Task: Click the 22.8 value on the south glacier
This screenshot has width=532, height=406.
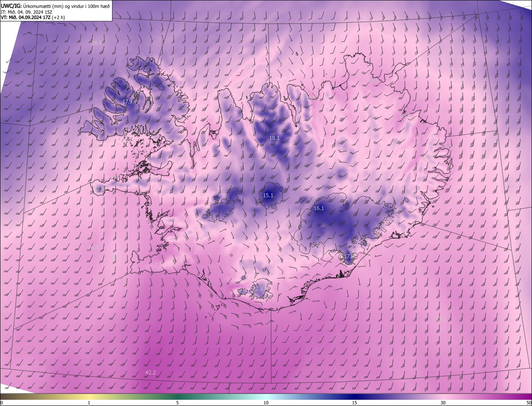Action: tap(259, 289)
